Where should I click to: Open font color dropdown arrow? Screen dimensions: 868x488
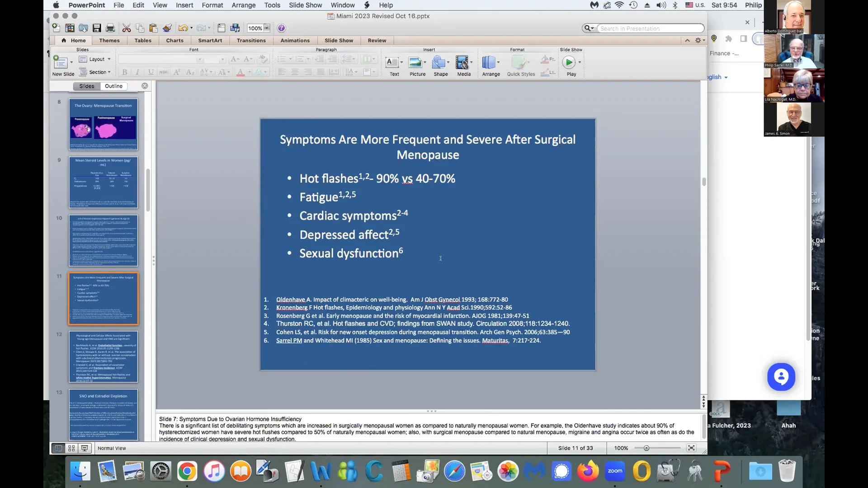tap(249, 72)
